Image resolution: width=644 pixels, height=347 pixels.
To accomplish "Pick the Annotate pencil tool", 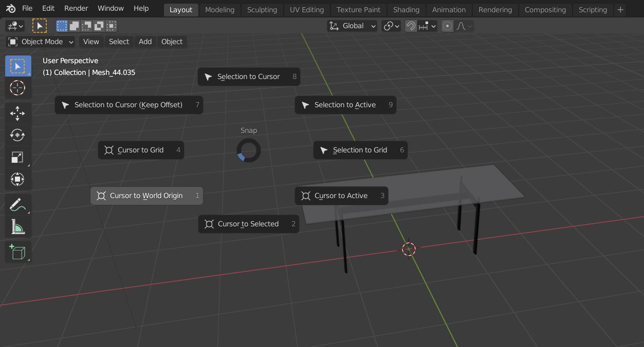I will (x=17, y=205).
